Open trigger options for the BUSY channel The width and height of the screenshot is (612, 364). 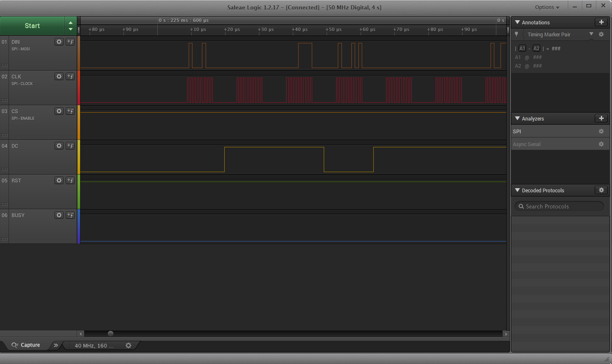click(x=70, y=215)
